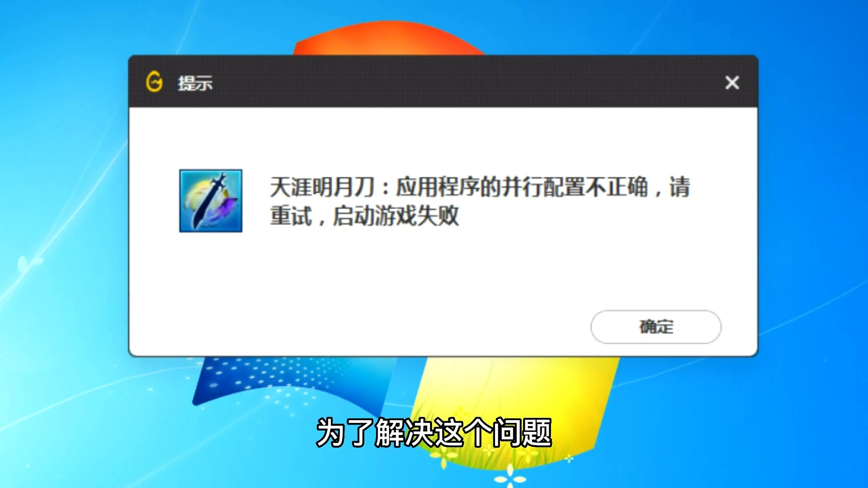Click the empty dark title bar area
The image size is (868, 488).
pos(452,82)
